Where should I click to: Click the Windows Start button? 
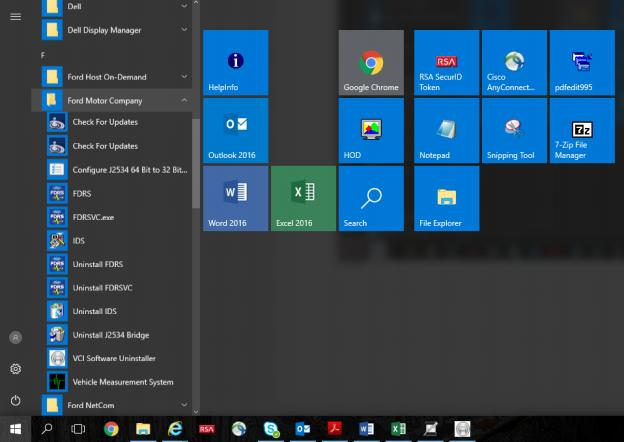16,429
